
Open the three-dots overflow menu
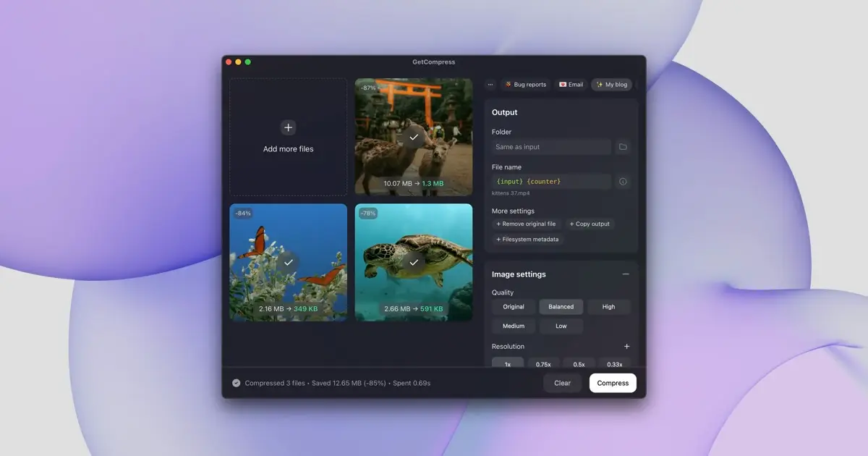[x=490, y=85]
